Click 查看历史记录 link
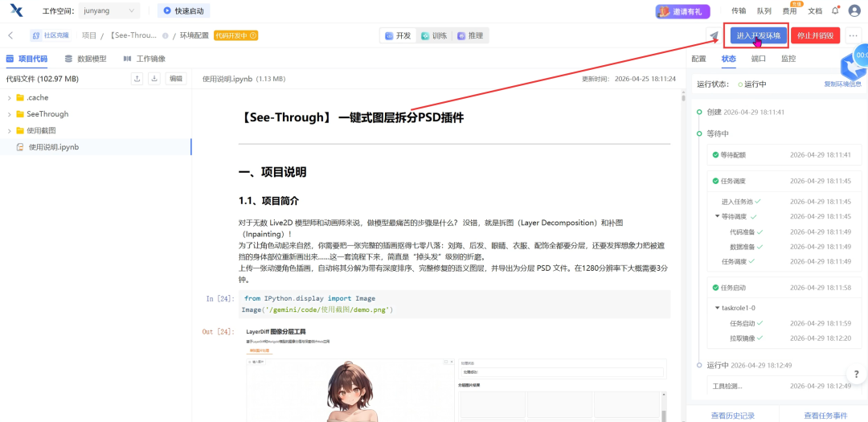 click(x=732, y=416)
